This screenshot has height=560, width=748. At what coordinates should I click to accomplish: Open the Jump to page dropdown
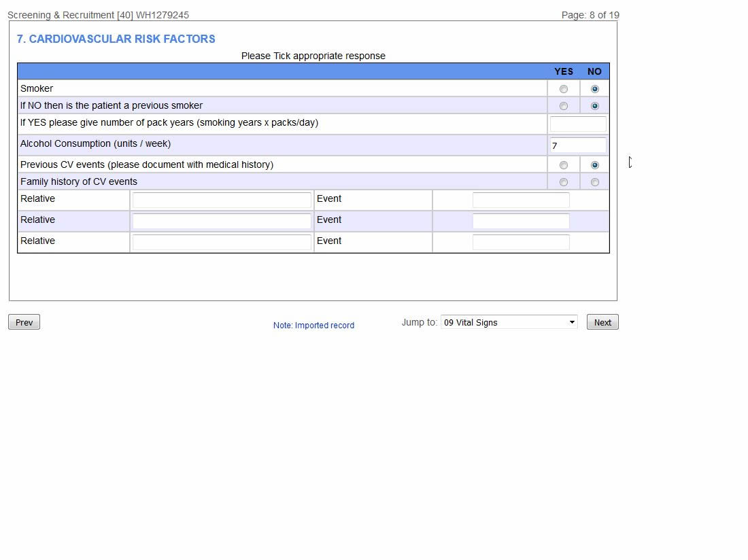509,321
